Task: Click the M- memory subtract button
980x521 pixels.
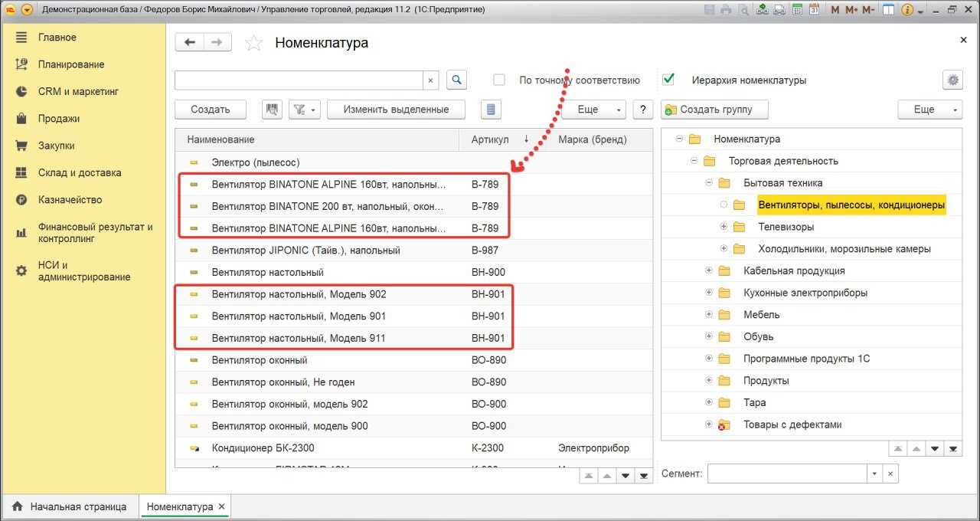Action: pos(868,10)
